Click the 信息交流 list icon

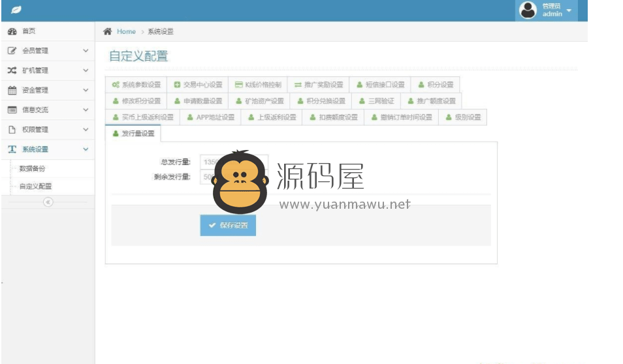[12, 110]
